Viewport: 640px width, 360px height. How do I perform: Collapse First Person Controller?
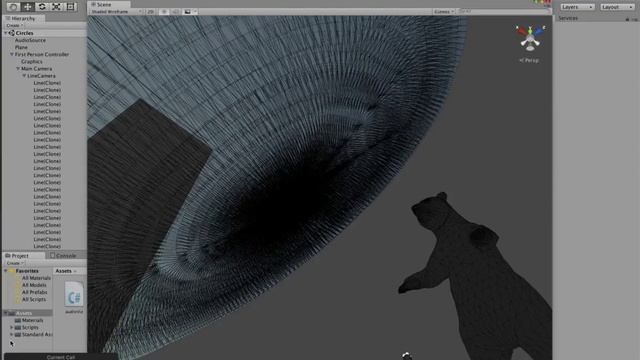pos(11,54)
